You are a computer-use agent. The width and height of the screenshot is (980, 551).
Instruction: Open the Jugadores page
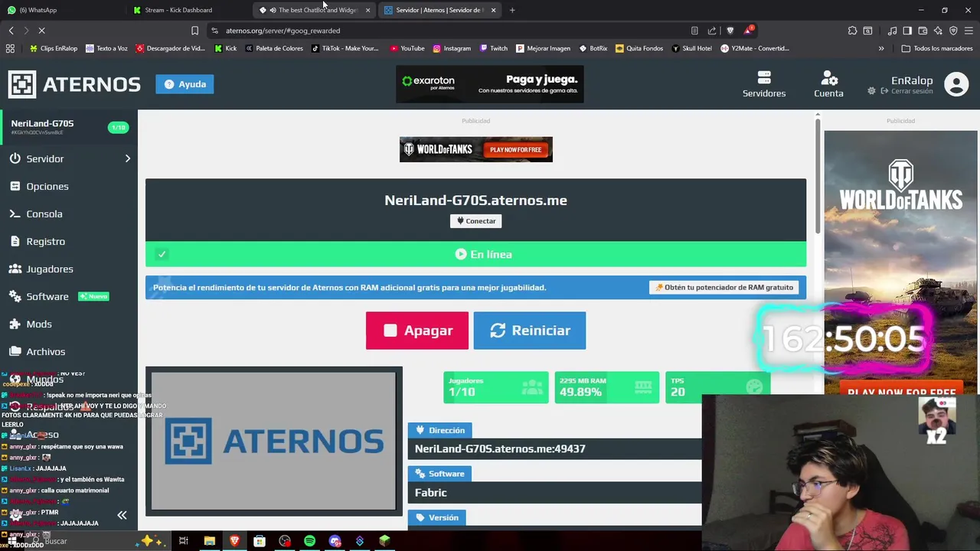[49, 269]
